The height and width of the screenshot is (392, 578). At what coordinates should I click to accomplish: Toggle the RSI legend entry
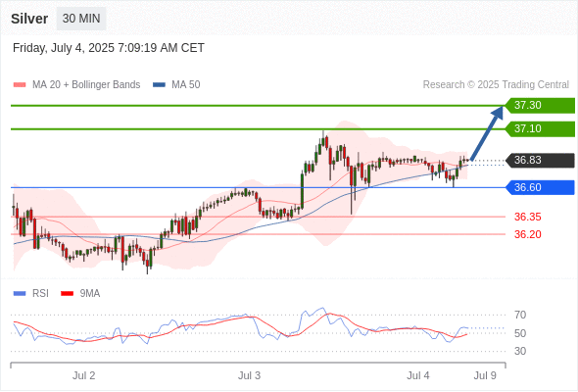tap(31, 294)
